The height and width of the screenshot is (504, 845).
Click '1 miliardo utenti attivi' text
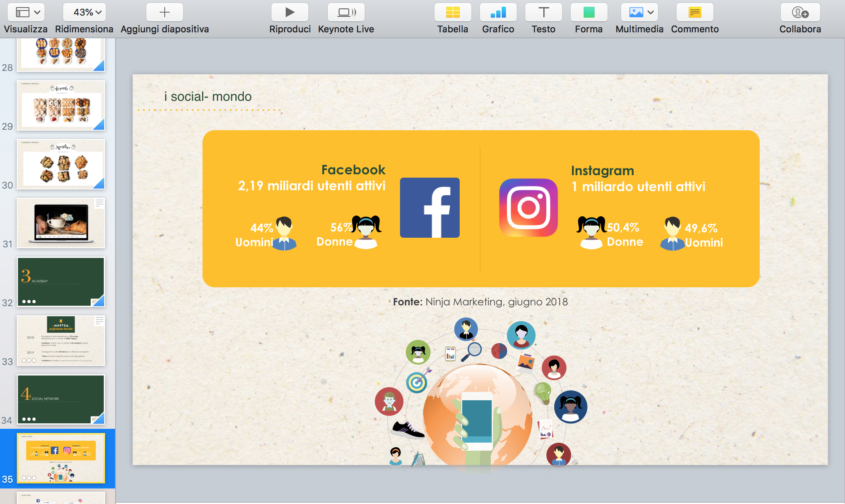pyautogui.click(x=638, y=186)
